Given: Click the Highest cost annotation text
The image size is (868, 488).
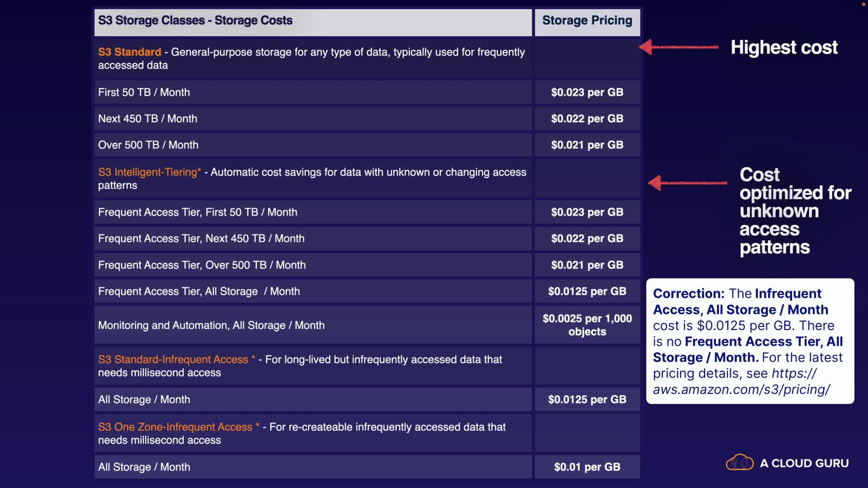Looking at the screenshot, I should (784, 47).
